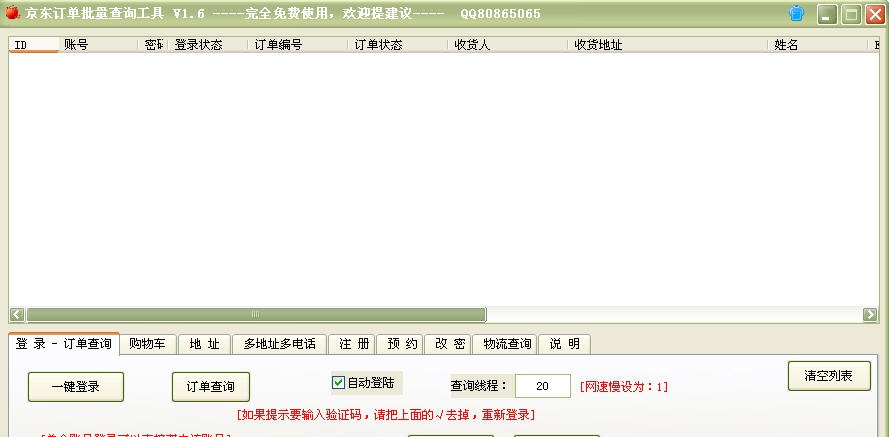Click the 查询线程 label
Viewport: 889px width, 437px height.
479,386
